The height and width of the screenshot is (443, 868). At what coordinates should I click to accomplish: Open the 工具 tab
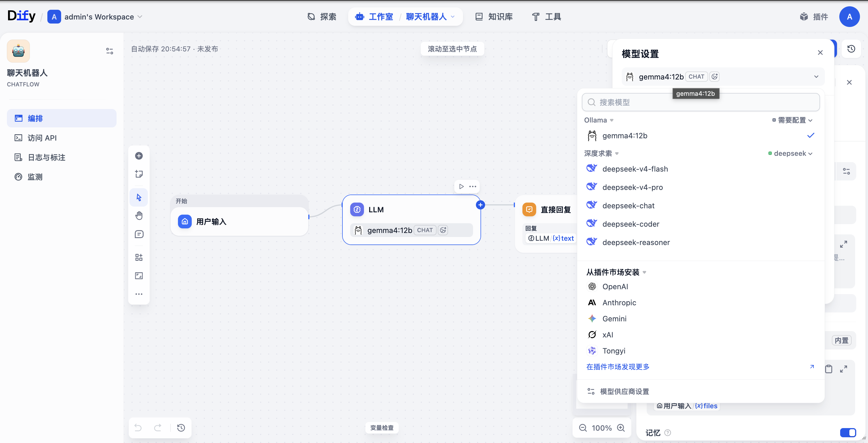point(547,17)
